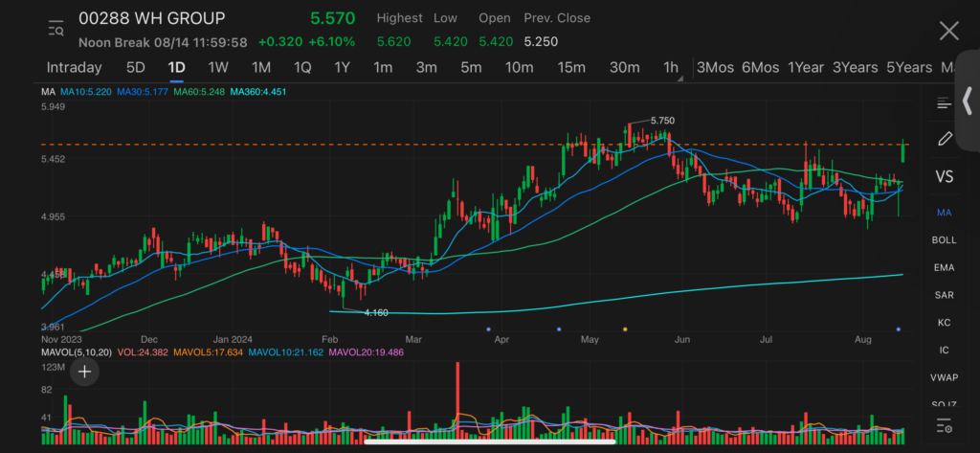Select the 1M timeframe tab
Viewport: 980px width, 453px height.
[260, 68]
